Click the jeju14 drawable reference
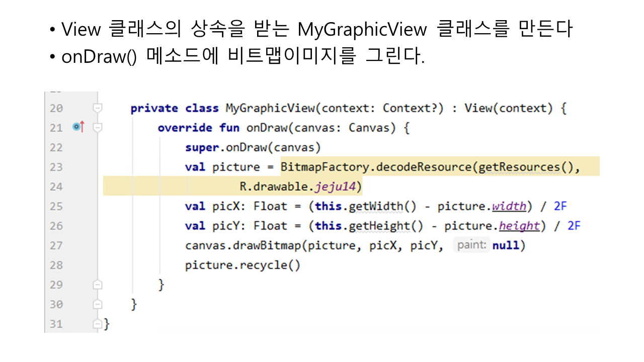644x362 pixels. pos(336,187)
